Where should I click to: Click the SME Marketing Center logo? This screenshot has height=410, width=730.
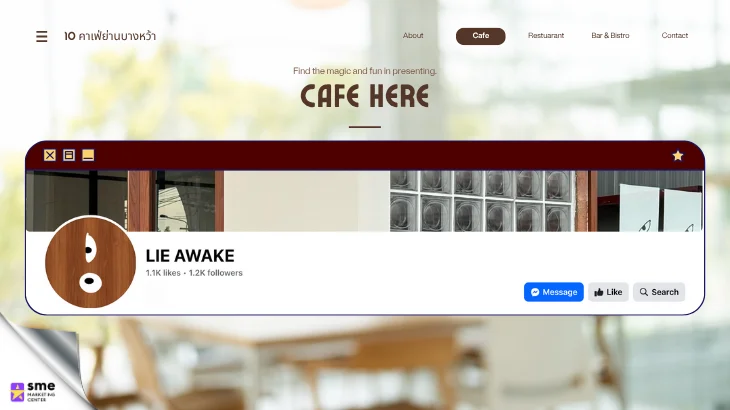(33, 391)
